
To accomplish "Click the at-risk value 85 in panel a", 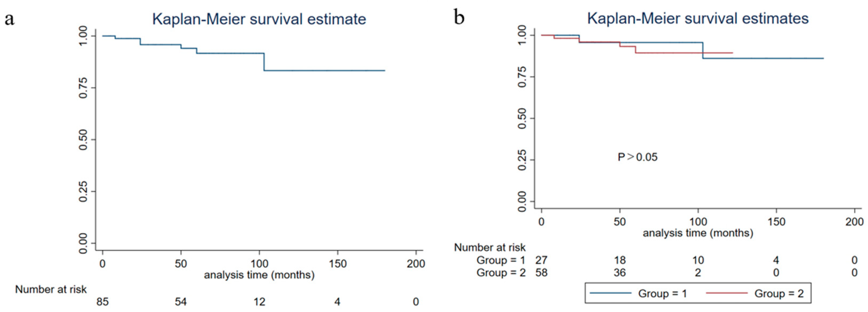I will [x=103, y=302].
